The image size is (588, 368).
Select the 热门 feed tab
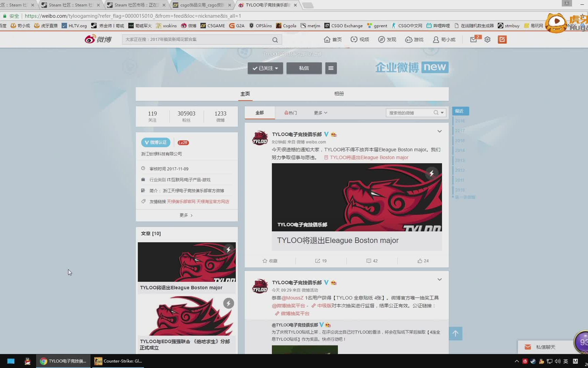click(291, 113)
